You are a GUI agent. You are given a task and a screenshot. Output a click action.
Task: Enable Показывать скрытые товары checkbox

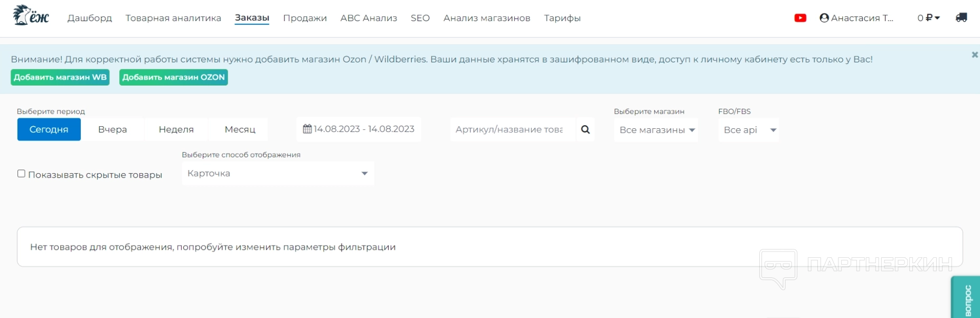(22, 174)
